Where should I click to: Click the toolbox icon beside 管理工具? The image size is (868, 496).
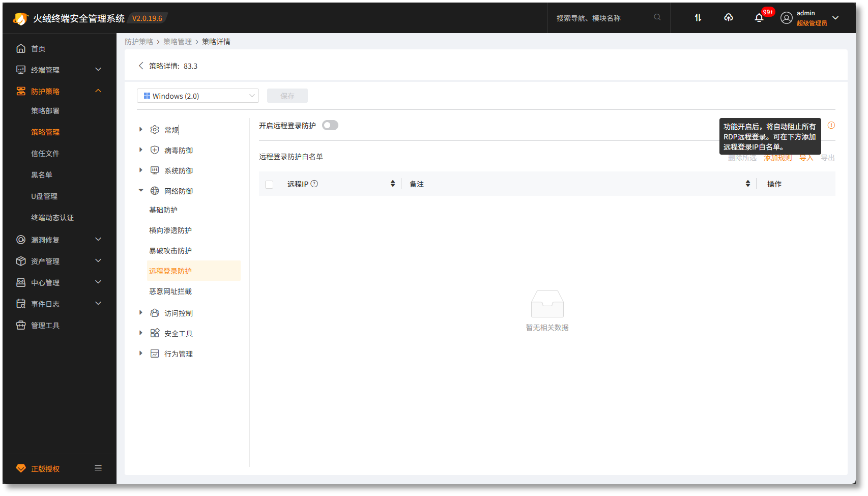click(x=21, y=325)
